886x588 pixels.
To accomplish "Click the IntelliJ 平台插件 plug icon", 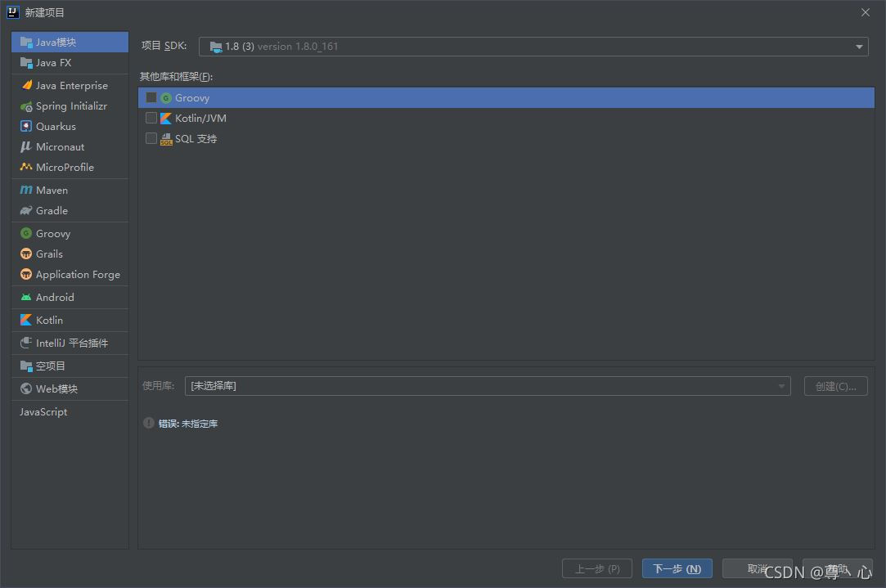I will pyautogui.click(x=26, y=343).
